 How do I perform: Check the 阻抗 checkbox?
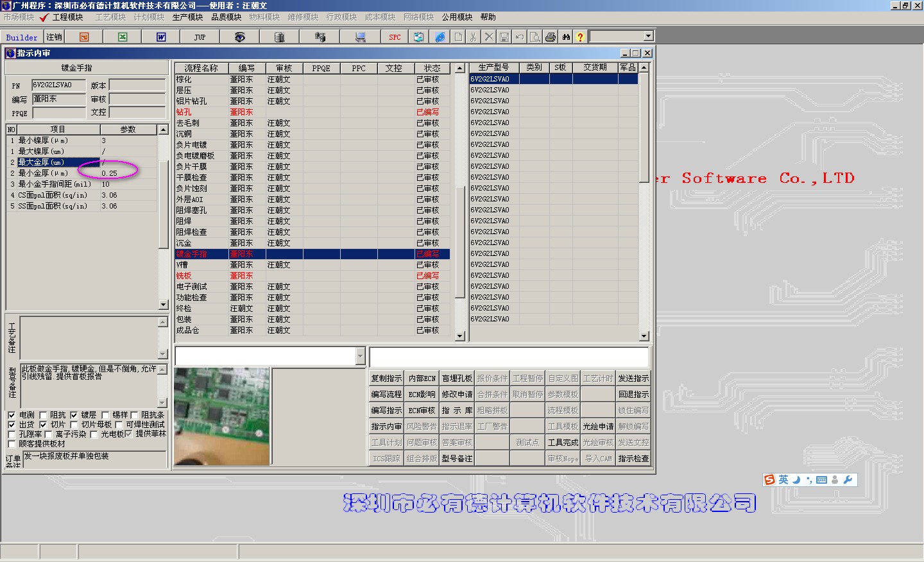[43, 415]
